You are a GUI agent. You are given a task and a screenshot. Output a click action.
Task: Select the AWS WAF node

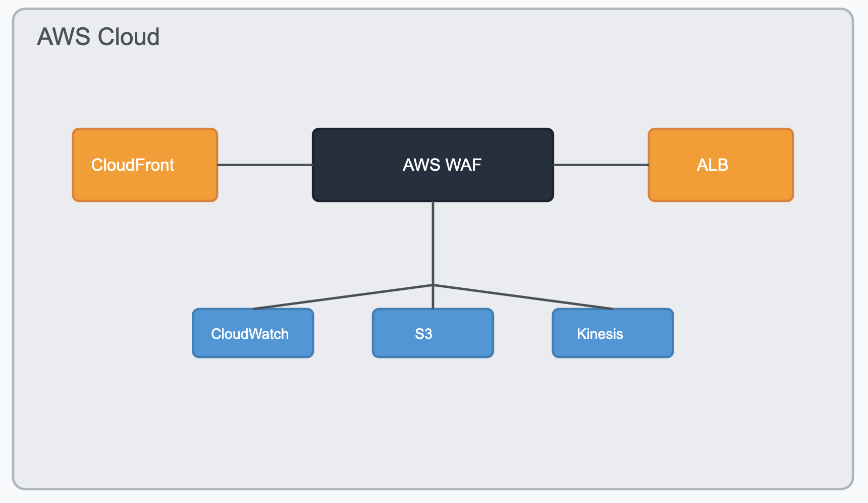(433, 165)
